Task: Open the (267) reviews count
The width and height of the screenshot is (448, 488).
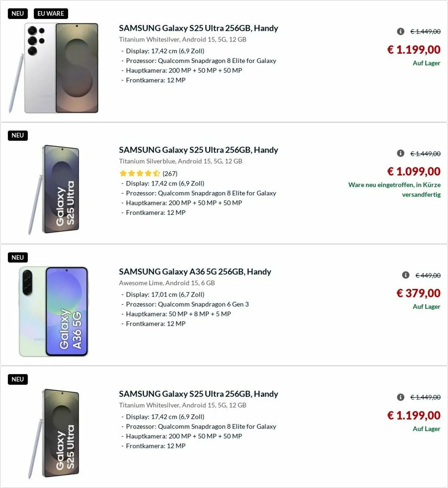Action: (170, 174)
